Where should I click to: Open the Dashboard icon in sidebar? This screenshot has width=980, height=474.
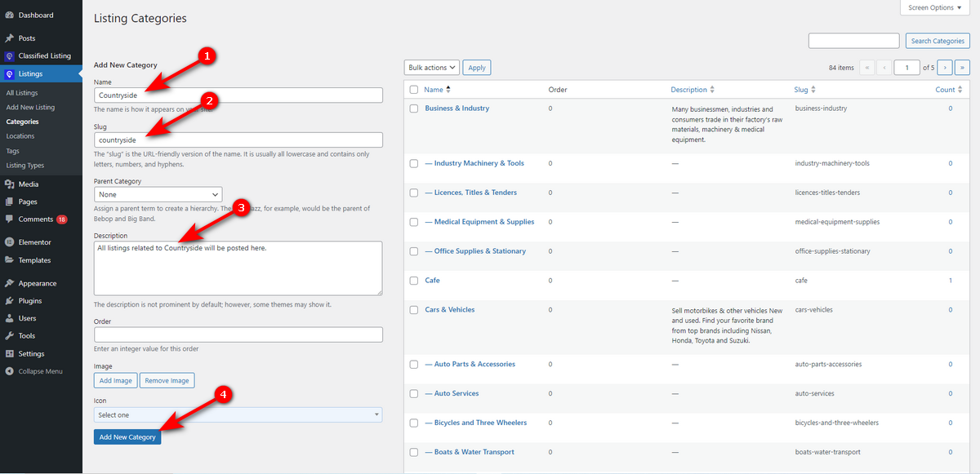(9, 16)
